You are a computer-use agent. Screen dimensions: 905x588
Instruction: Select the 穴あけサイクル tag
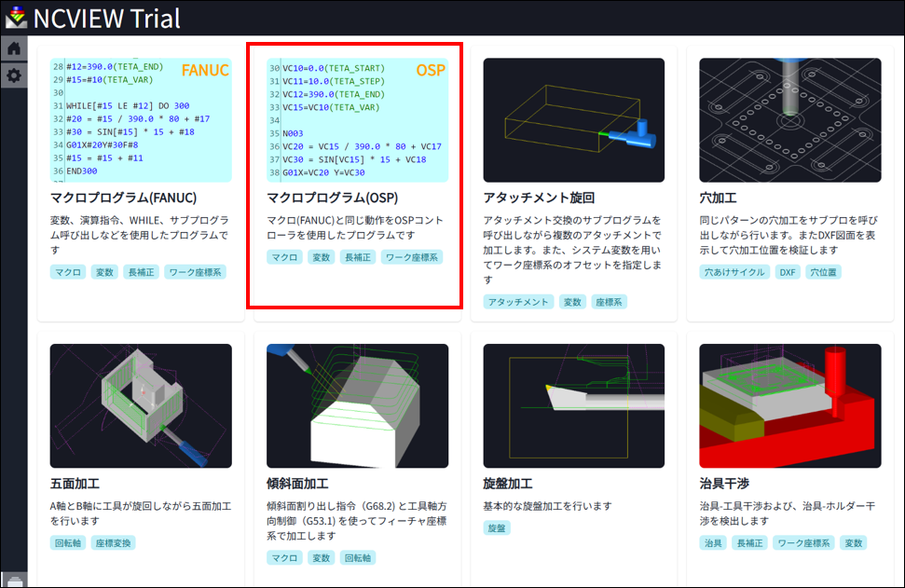pos(734,272)
